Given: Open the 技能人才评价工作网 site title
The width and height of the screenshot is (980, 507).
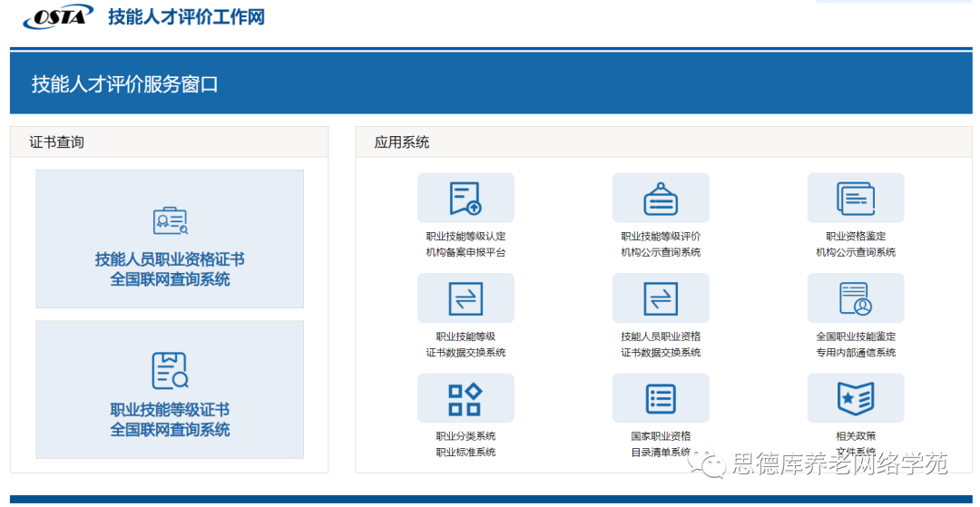Looking at the screenshot, I should 186,17.
